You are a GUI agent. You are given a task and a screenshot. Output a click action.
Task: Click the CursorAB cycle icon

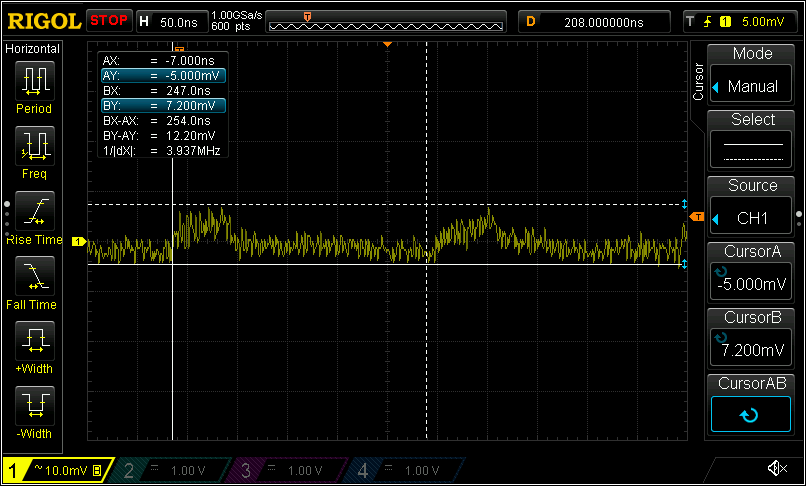(752, 414)
